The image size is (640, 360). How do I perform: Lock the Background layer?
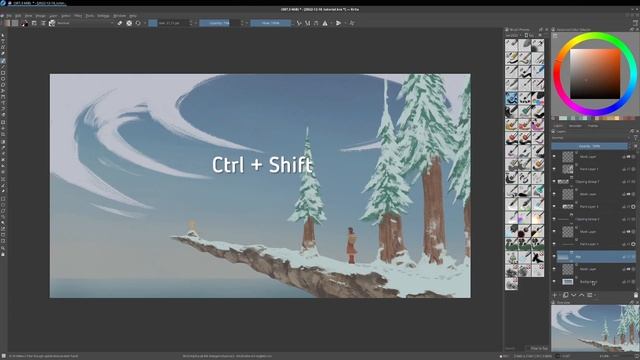pyautogui.click(x=624, y=282)
